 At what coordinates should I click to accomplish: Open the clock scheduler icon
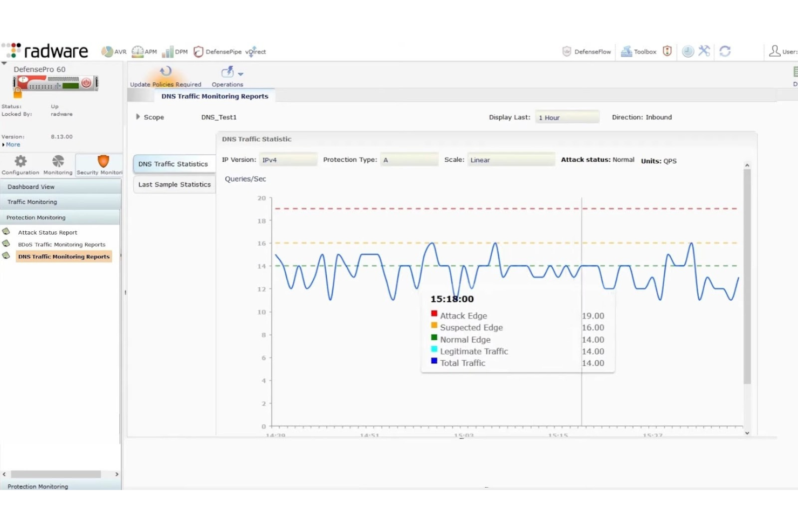[688, 51]
